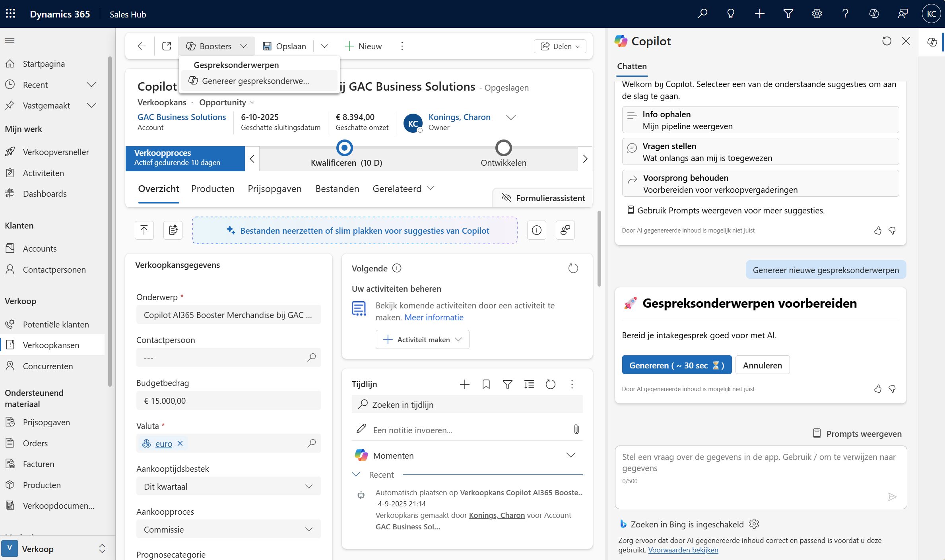Toggle the Formulierassistent visibility
The height and width of the screenshot is (560, 945).
click(x=543, y=198)
